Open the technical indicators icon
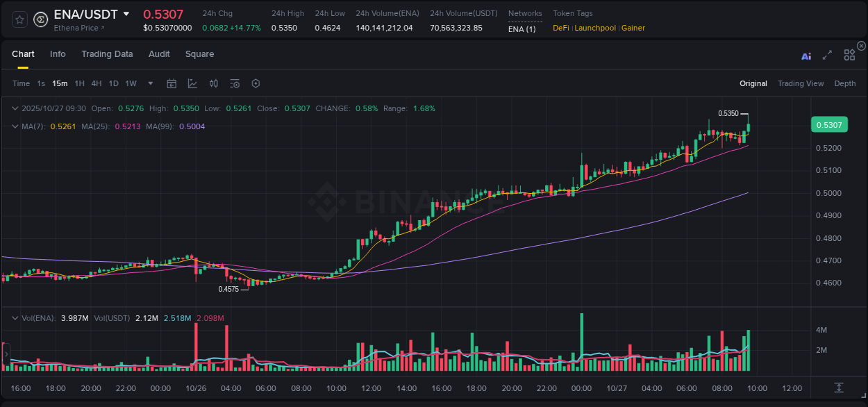 213,83
